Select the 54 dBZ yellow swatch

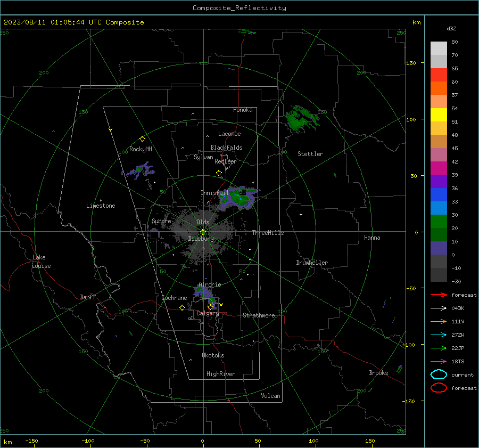point(439,115)
